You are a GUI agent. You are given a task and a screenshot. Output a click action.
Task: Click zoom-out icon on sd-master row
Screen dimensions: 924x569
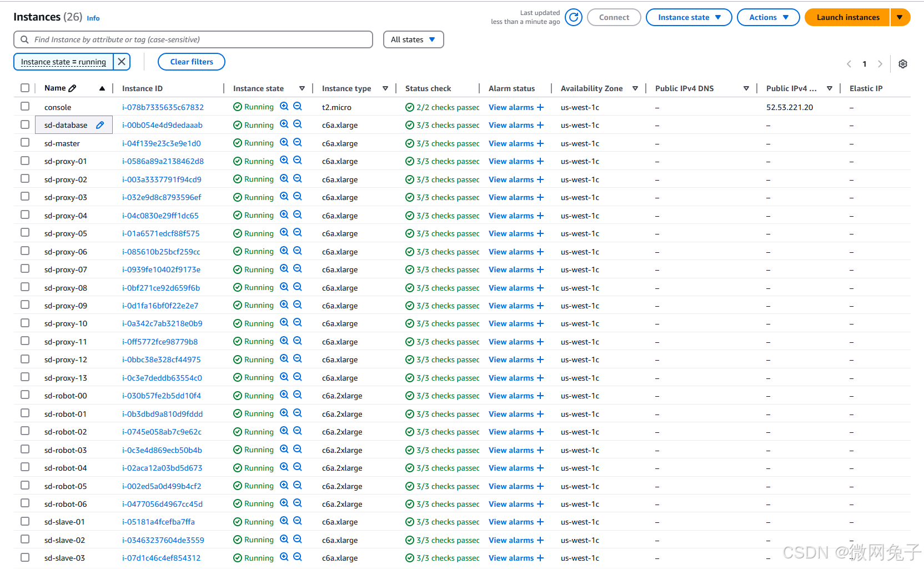pos(298,143)
